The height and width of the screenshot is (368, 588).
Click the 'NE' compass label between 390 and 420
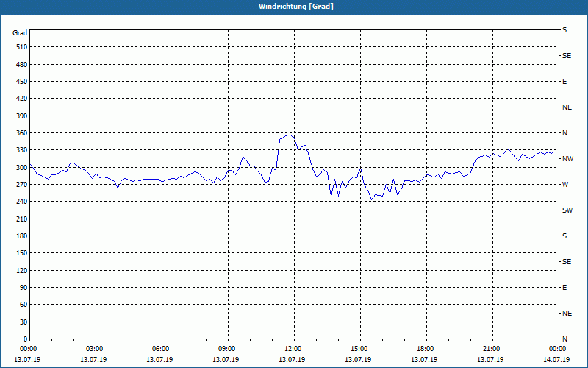click(567, 107)
